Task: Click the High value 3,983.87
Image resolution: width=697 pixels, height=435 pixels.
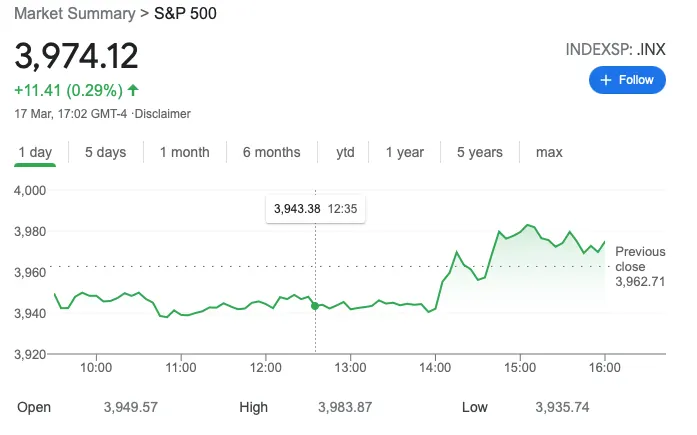Action: coord(345,407)
